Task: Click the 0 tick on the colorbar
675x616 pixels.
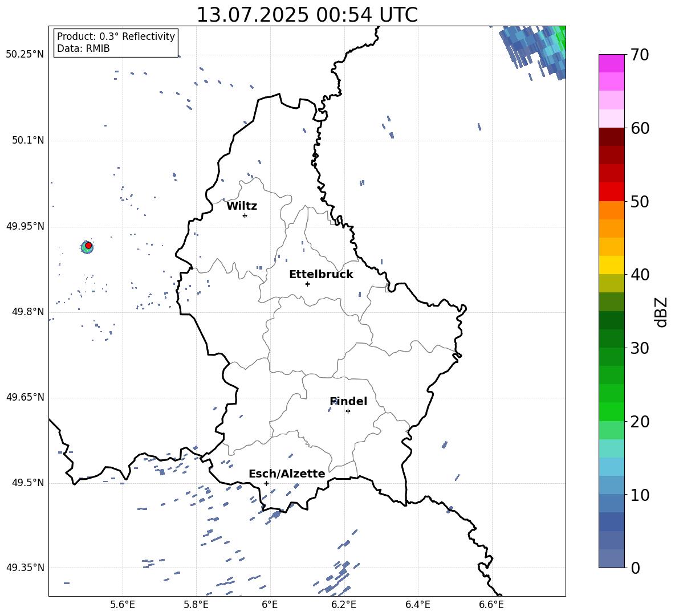Action: pos(636,568)
